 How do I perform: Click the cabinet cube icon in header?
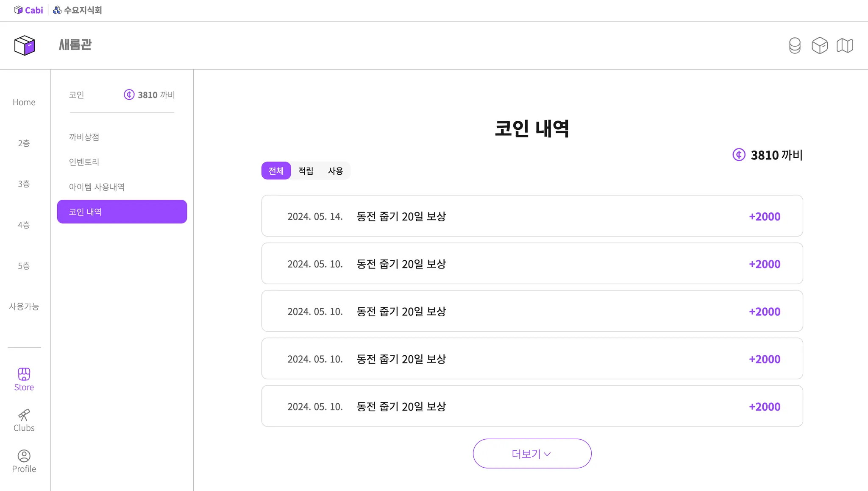point(820,45)
